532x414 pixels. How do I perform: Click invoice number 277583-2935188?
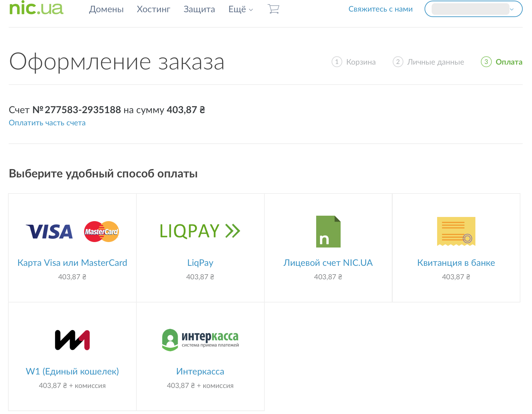83,110
